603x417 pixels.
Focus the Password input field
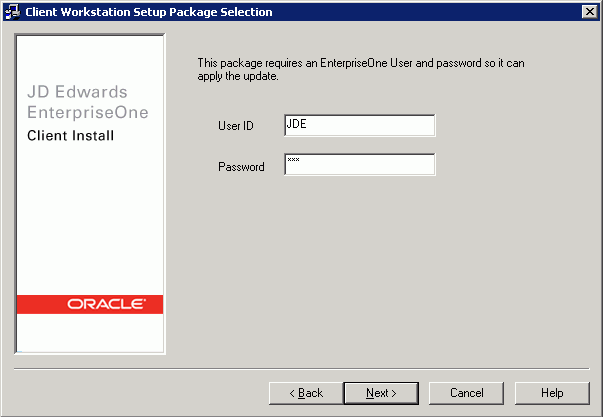click(360, 164)
